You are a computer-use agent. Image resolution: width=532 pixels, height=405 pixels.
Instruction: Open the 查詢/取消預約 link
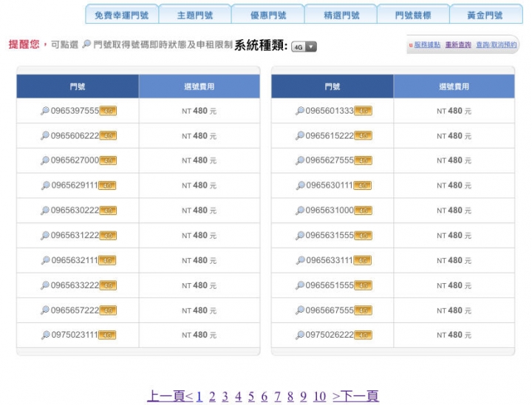497,45
